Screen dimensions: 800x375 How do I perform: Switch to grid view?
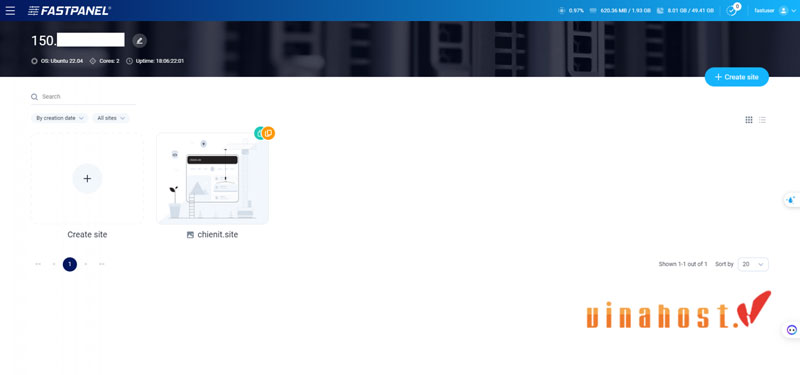(748, 120)
